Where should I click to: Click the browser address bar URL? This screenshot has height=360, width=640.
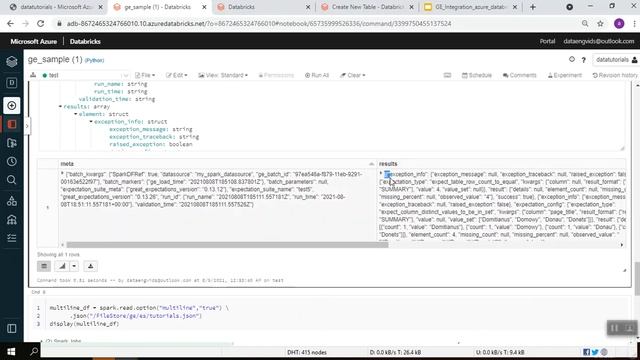point(259,24)
